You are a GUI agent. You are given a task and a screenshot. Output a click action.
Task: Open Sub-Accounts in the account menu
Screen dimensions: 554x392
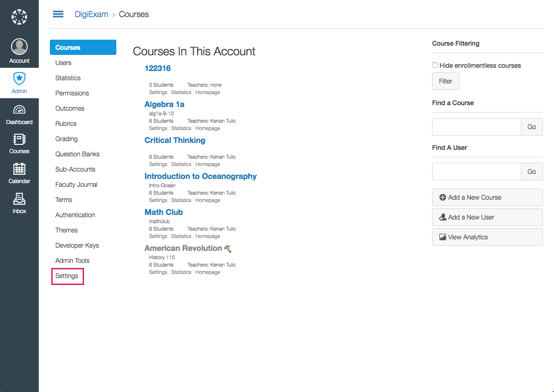pyautogui.click(x=75, y=169)
